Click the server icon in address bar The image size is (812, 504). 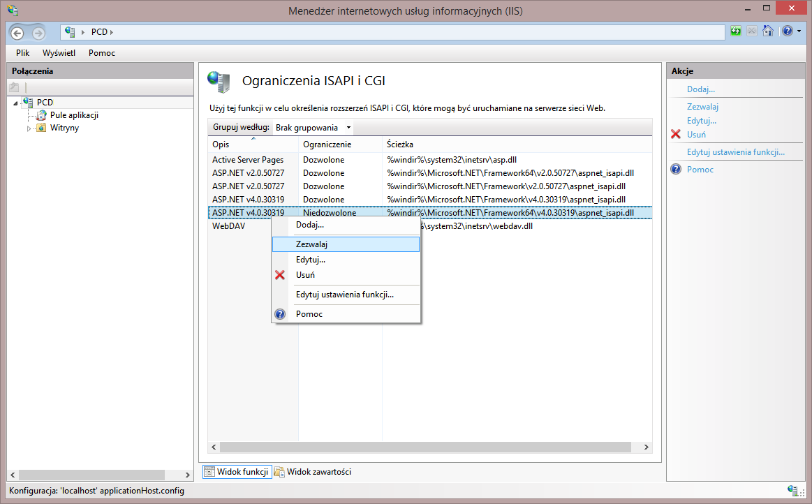70,31
